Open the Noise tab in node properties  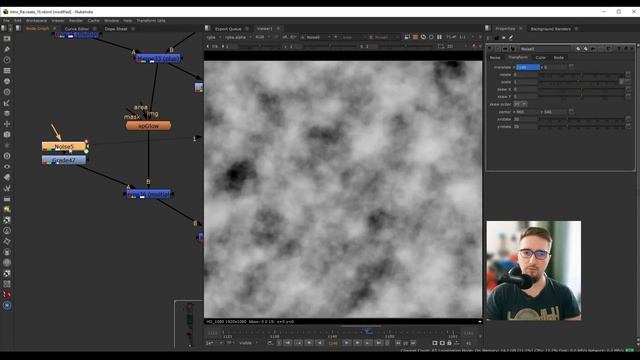pyautogui.click(x=495, y=58)
